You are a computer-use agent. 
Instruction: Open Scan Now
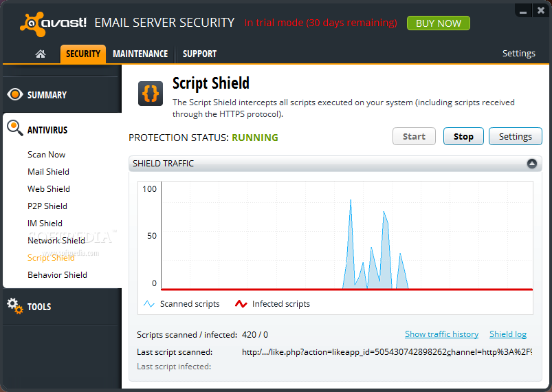[x=47, y=155]
